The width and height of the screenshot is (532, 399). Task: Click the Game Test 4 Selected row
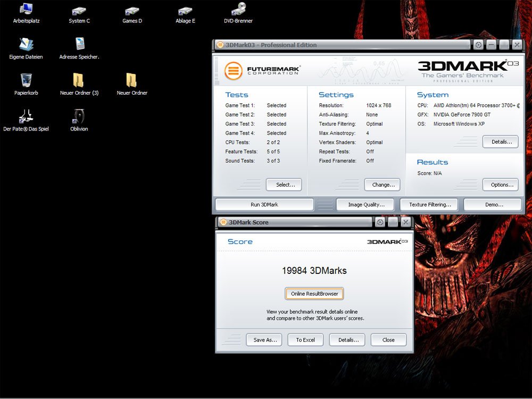[256, 133]
